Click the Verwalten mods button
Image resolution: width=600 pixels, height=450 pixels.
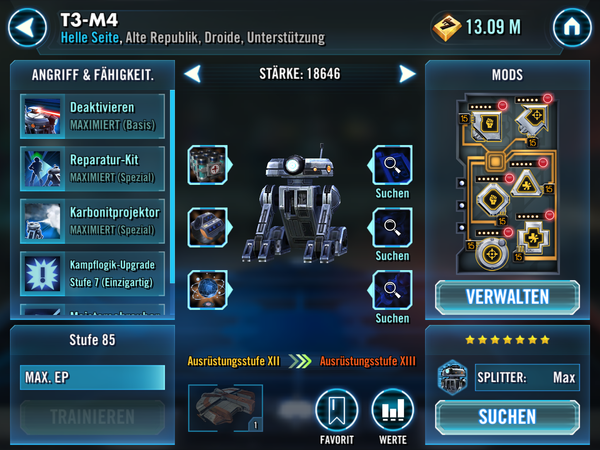pyautogui.click(x=507, y=297)
